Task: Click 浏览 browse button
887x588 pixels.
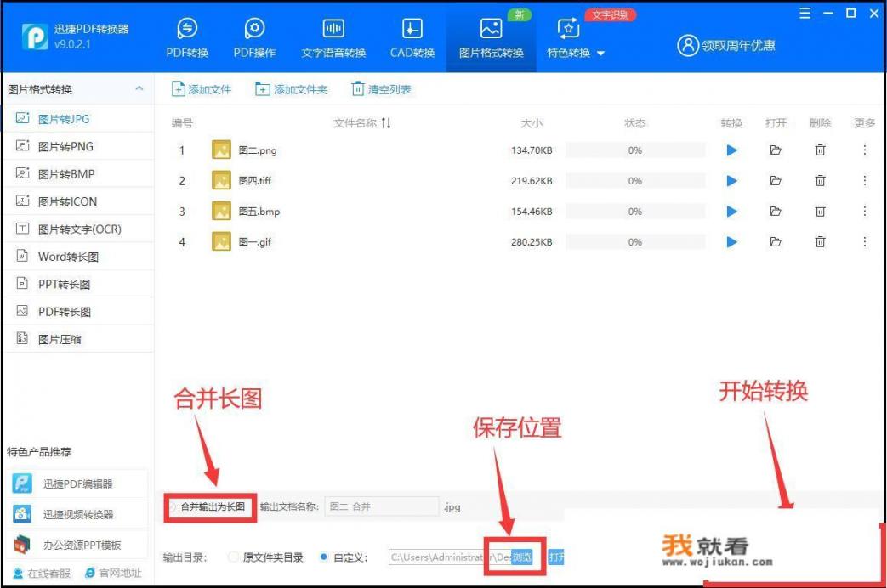Action: coord(521,557)
